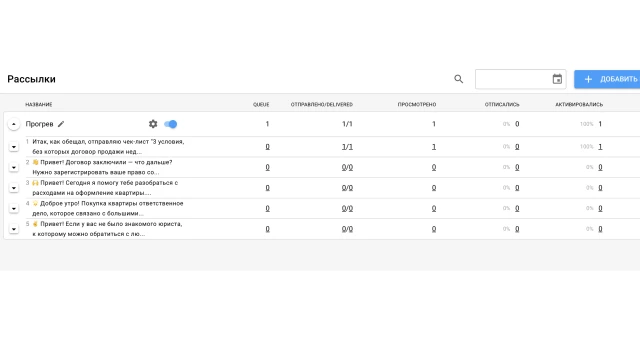Click the search magnifier icon
The height and width of the screenshot is (360, 640).
click(x=458, y=79)
